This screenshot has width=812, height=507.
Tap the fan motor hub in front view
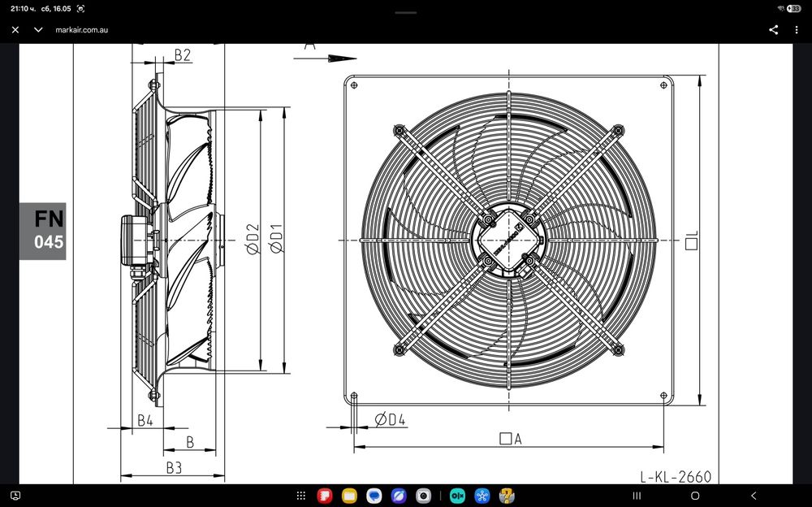[x=508, y=240]
